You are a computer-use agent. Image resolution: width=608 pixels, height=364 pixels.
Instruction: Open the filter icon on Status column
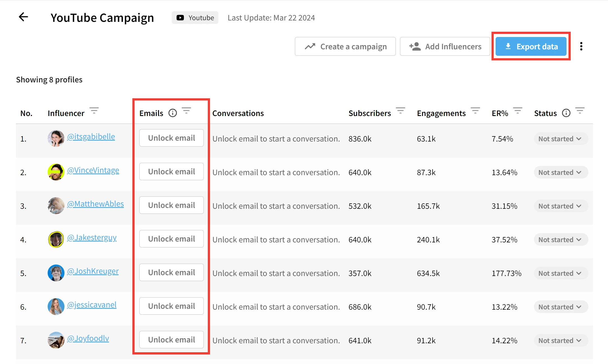pos(580,110)
